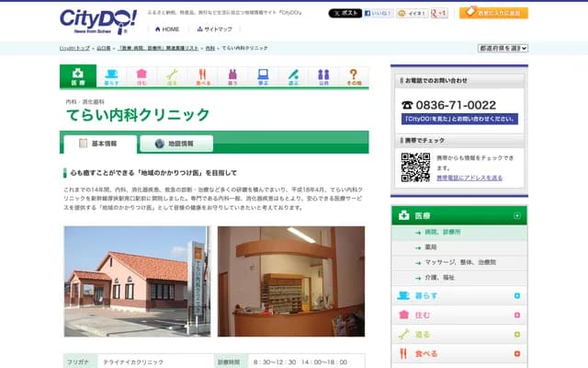Open the サイトマップ link
588x368 pixels.
[x=214, y=29]
